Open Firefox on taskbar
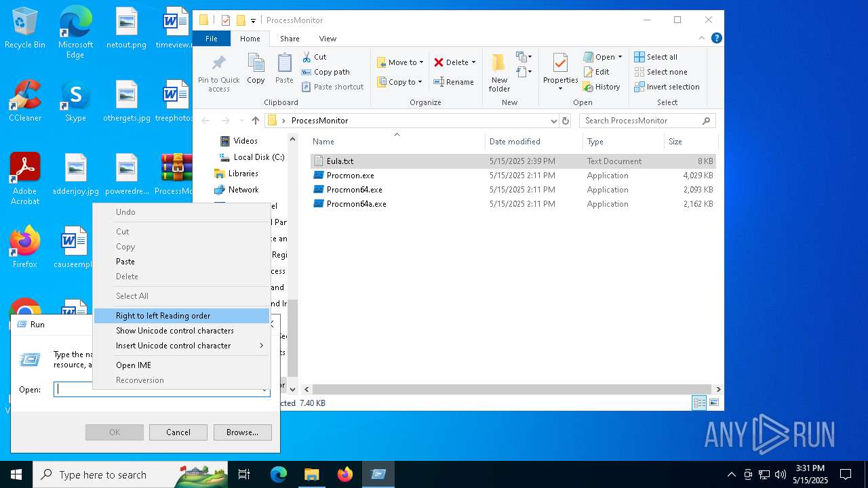868x488 pixels. tap(344, 474)
